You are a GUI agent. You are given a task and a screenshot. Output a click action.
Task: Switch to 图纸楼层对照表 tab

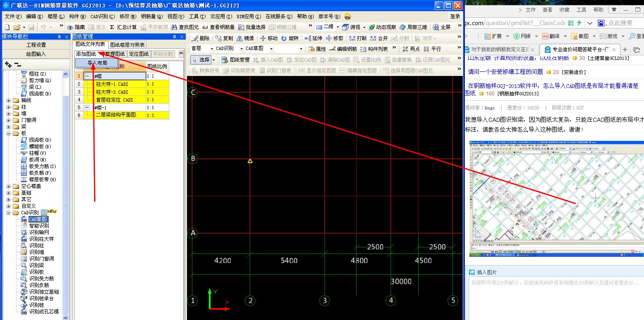pyautogui.click(x=128, y=45)
